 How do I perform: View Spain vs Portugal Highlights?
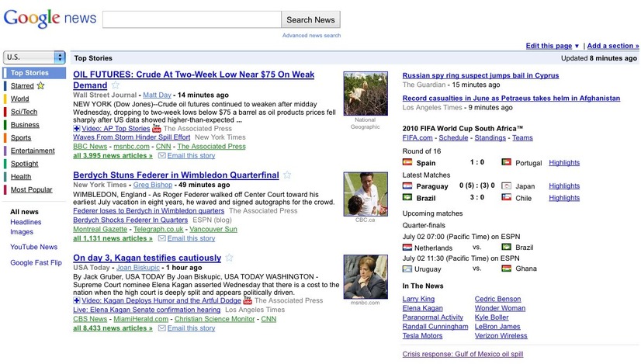coord(564,162)
